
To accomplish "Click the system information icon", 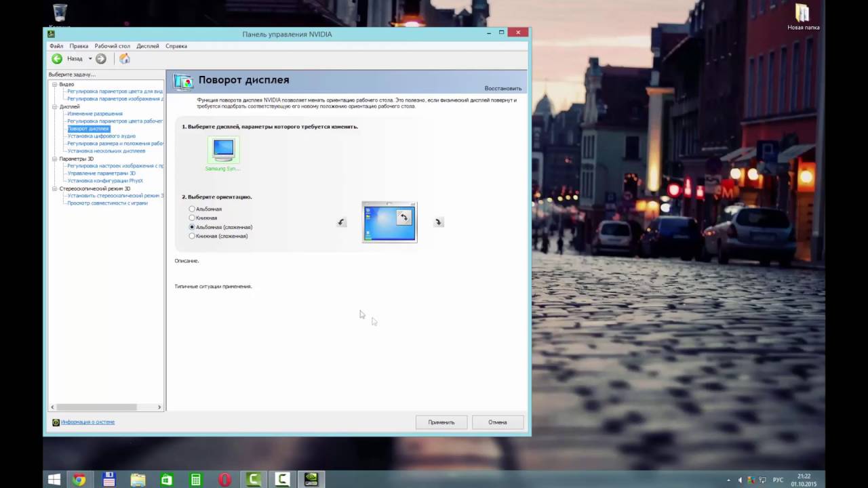I will [56, 422].
